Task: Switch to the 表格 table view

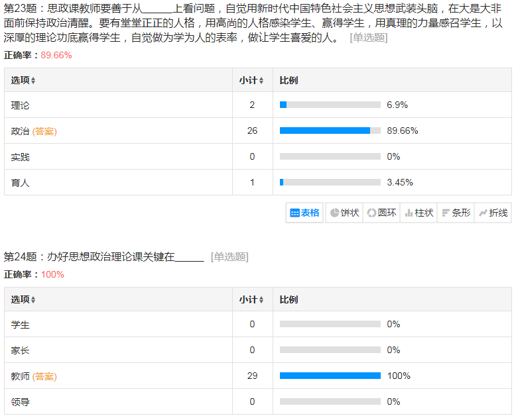Action: coord(305,213)
